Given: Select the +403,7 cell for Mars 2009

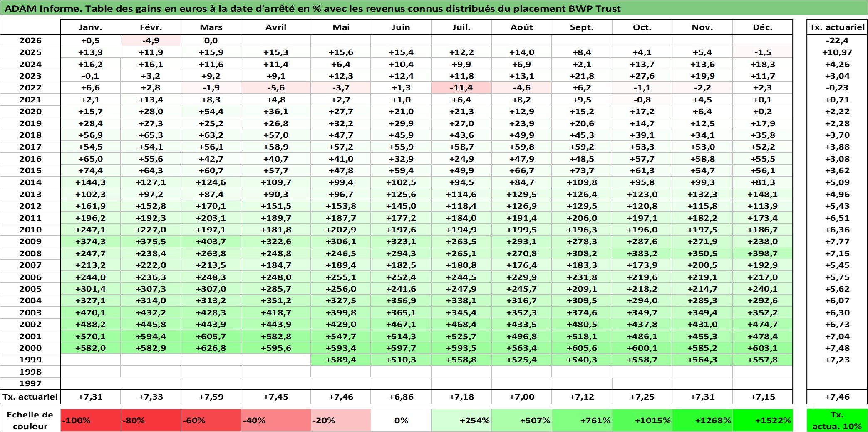Looking at the screenshot, I should tap(211, 241).
